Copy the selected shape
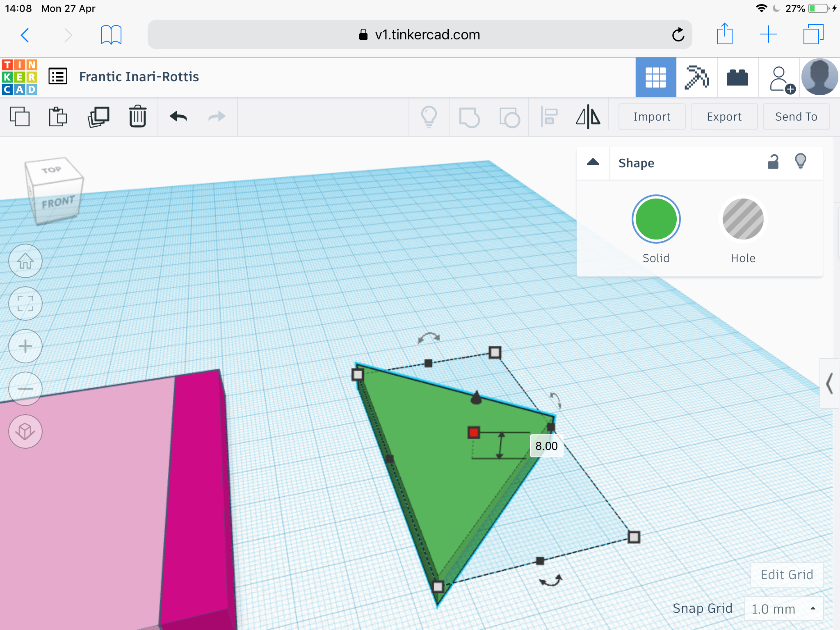Image resolution: width=840 pixels, height=630 pixels. point(20,116)
